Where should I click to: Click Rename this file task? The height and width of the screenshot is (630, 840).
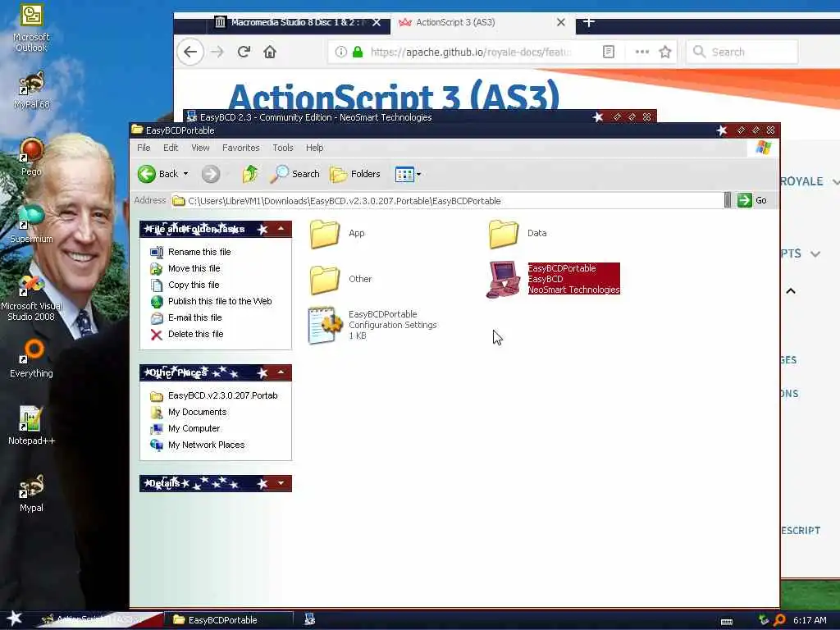190,252
